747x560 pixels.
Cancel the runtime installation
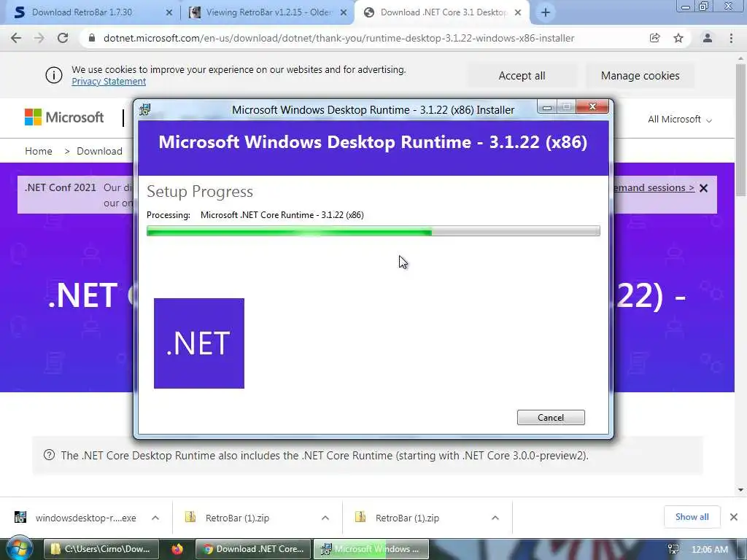(x=551, y=418)
